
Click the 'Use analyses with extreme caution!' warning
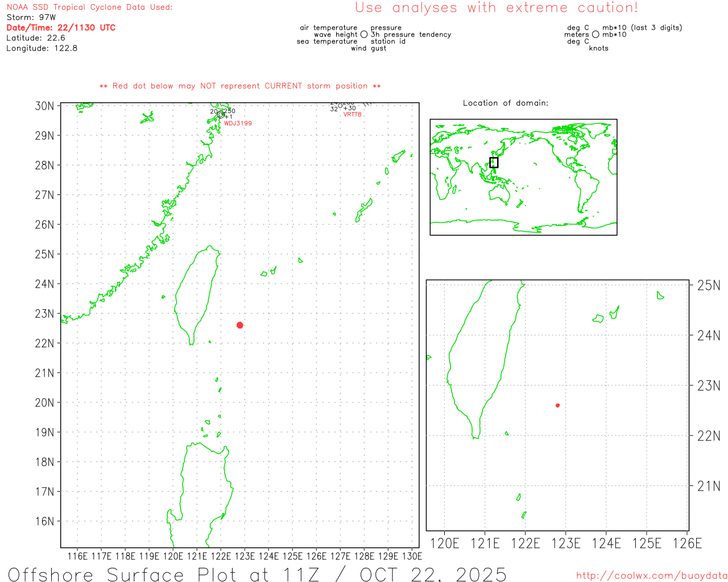click(x=497, y=8)
